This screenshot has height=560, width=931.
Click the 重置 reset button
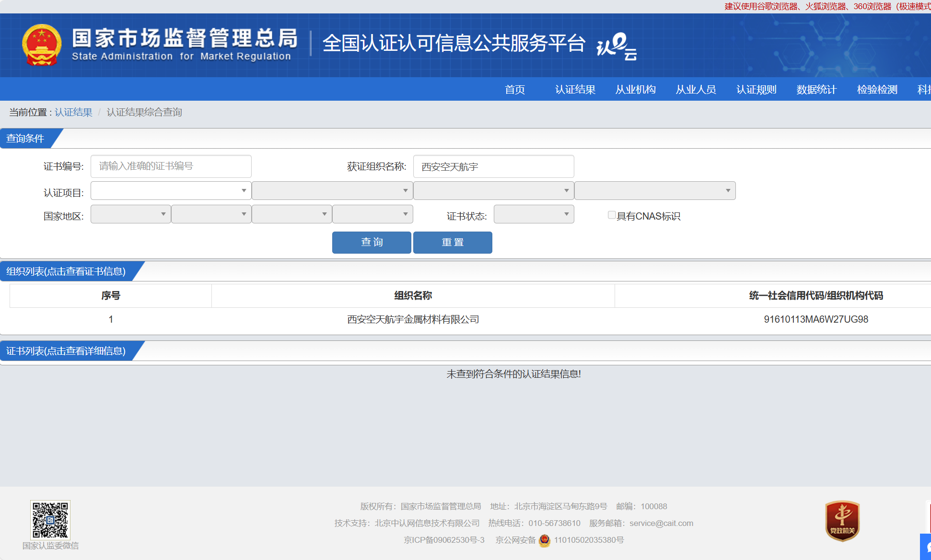453,243
